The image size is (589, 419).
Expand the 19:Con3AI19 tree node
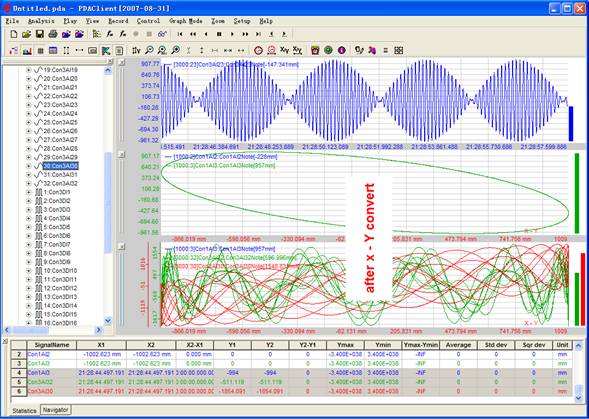[29, 70]
